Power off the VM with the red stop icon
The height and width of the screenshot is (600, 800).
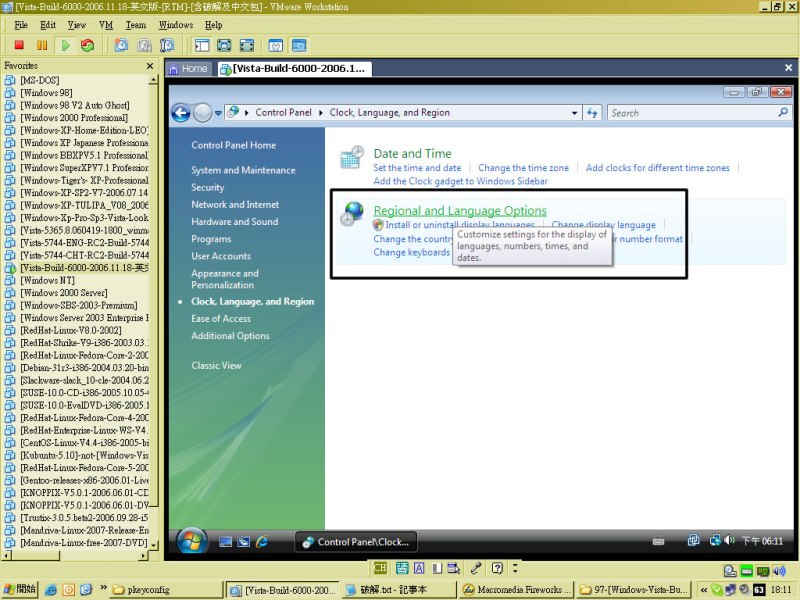pyautogui.click(x=19, y=45)
